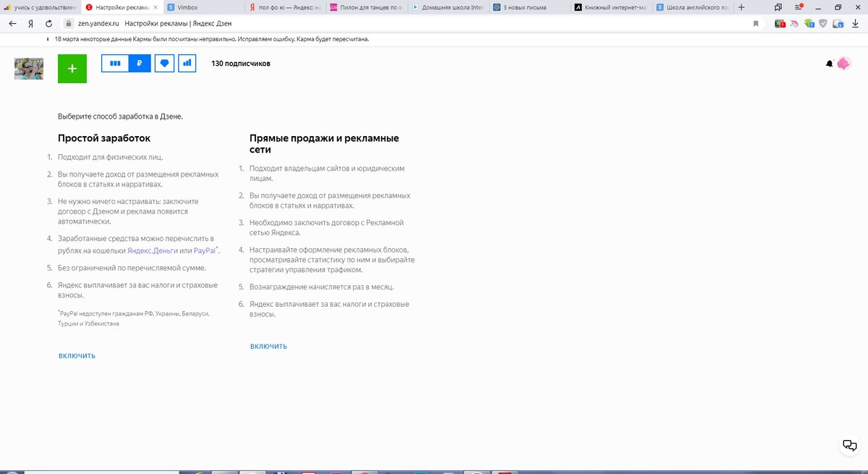Image resolution: width=868 pixels, height=474 pixels.
Task: Open the extension icon with red badge
Action: (x=780, y=23)
